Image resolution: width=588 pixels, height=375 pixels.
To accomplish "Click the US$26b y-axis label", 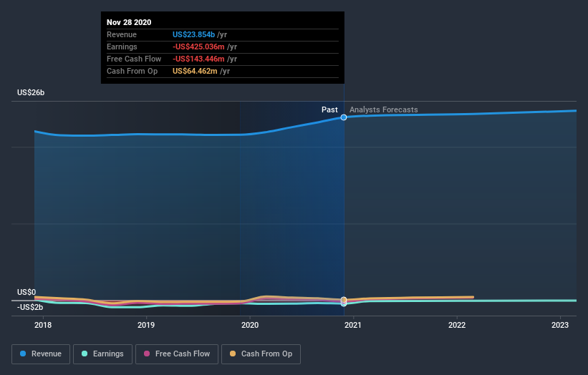I will [31, 92].
